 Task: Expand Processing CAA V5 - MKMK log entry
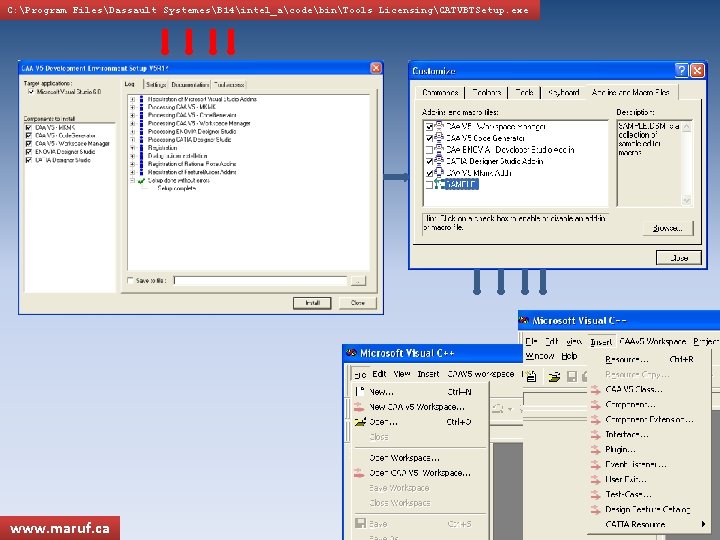coord(133,107)
